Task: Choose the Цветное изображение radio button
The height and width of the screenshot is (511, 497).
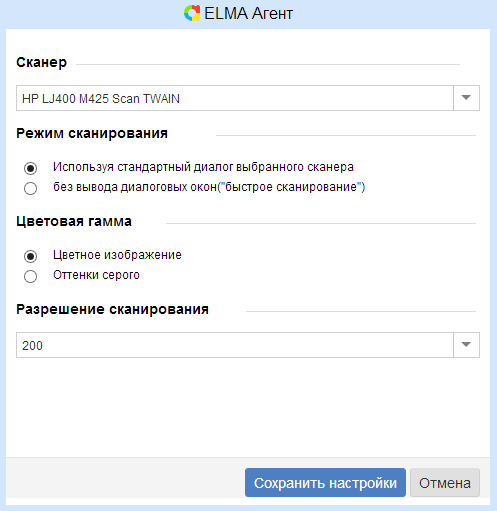Action: point(30,256)
